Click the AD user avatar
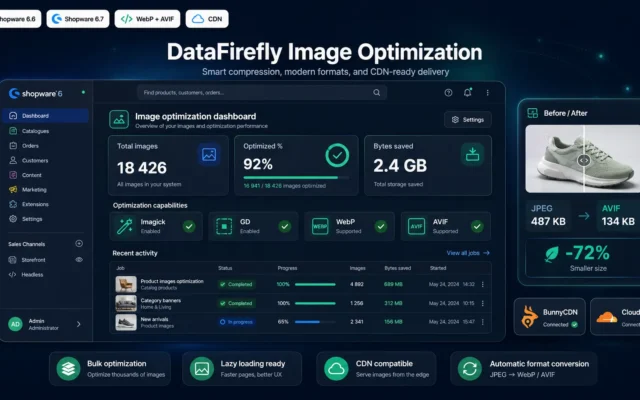 (16, 324)
